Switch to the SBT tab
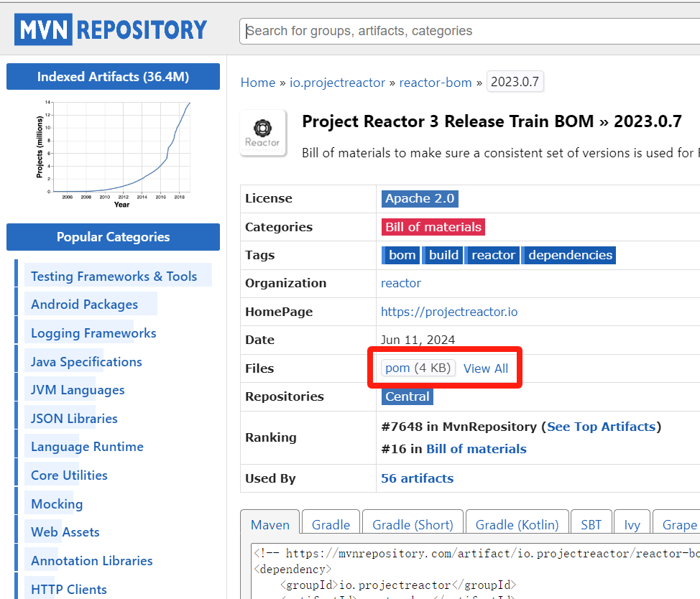Screen dimensions: 700x599 coord(591,524)
